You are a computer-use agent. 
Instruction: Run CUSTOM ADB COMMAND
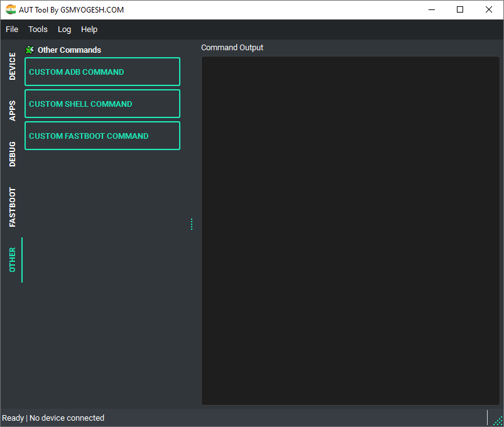coord(102,72)
